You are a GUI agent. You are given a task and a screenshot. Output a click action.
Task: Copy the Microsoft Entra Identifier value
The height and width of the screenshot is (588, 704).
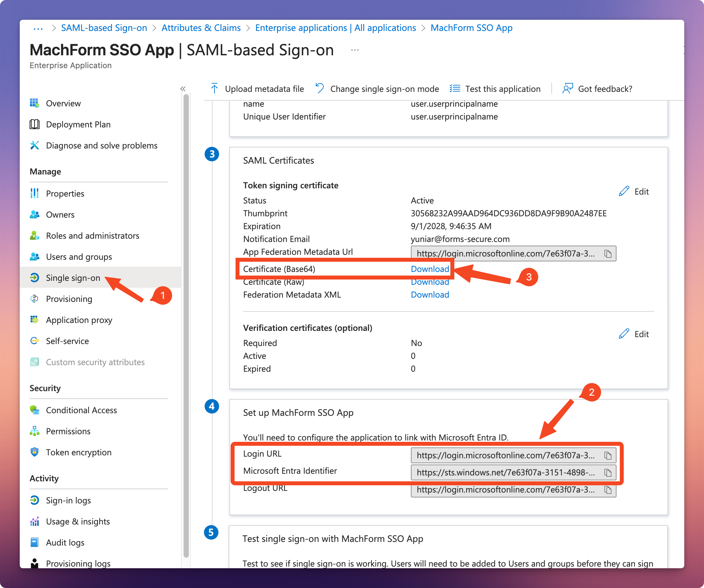point(608,473)
